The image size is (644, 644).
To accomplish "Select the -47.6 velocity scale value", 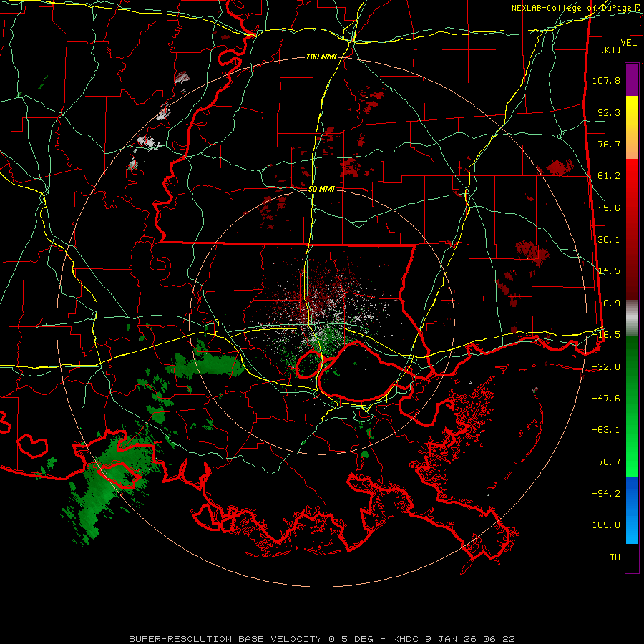I will (x=606, y=399).
